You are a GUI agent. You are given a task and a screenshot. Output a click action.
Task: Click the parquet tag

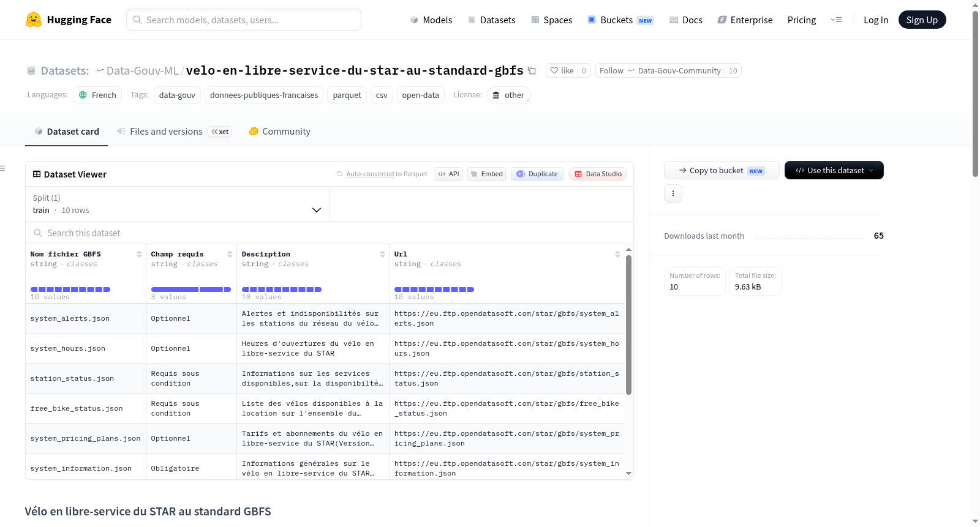(x=347, y=95)
